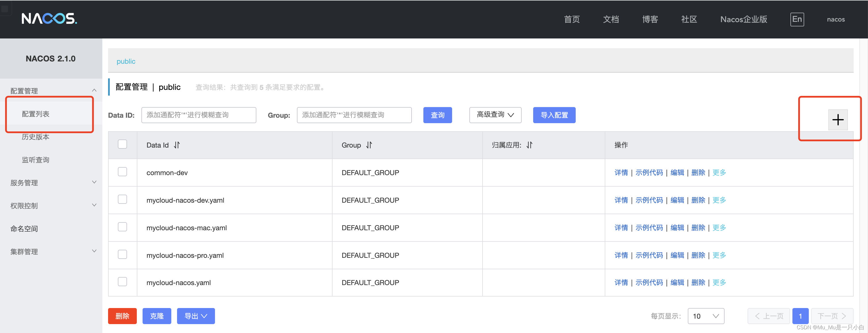Open 博客 in top navigation
Screen dimensions: 868x333
click(x=650, y=19)
